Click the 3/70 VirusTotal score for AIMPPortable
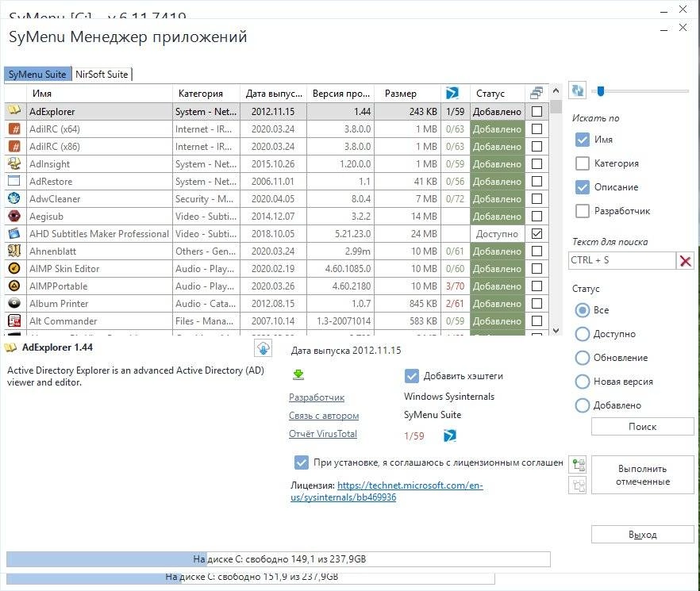Screen dimensions: 700x591 455,286
